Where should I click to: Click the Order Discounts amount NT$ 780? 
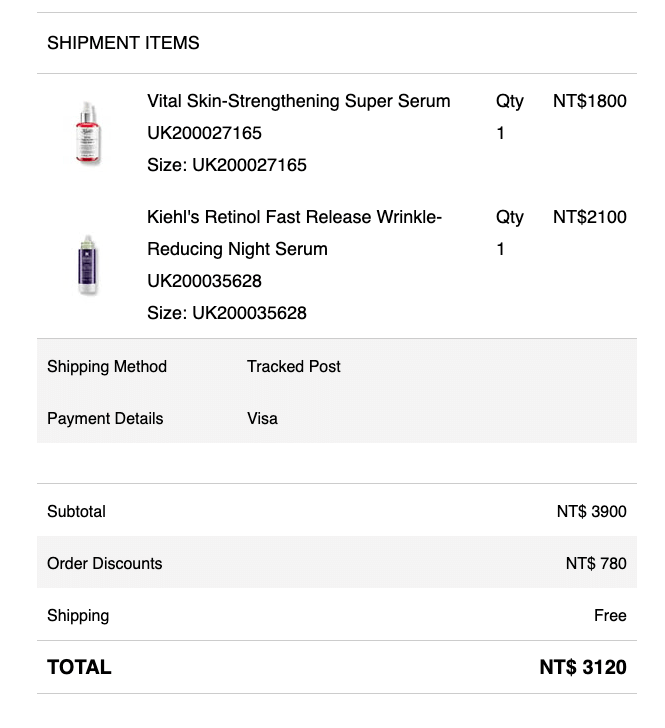(x=595, y=563)
